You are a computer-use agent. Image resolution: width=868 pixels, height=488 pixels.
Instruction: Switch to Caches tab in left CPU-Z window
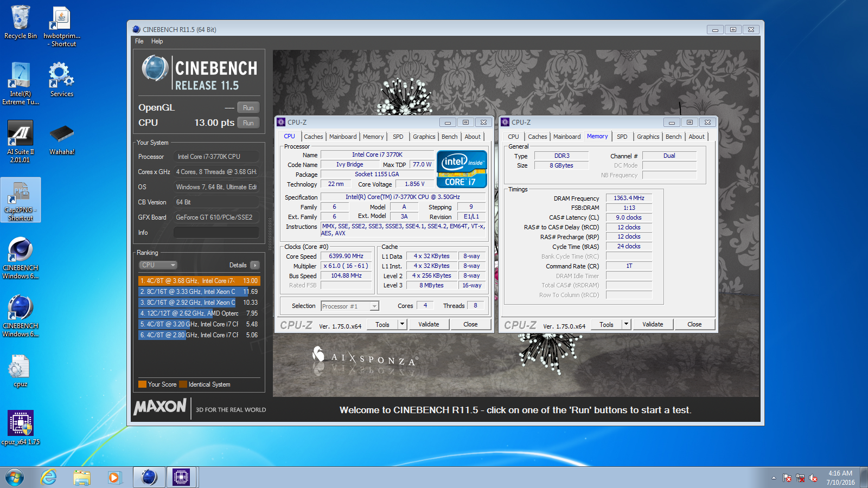point(313,137)
